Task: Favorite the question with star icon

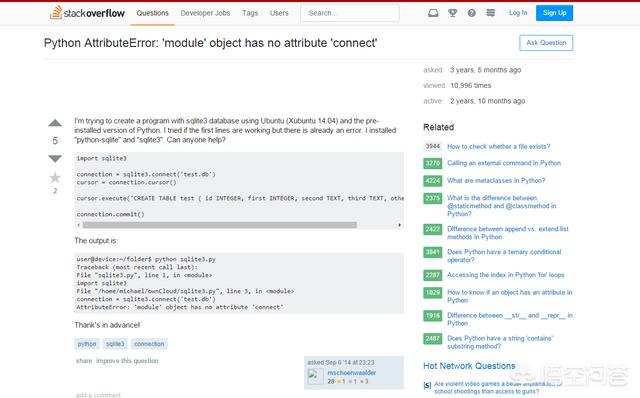Action: (55, 178)
